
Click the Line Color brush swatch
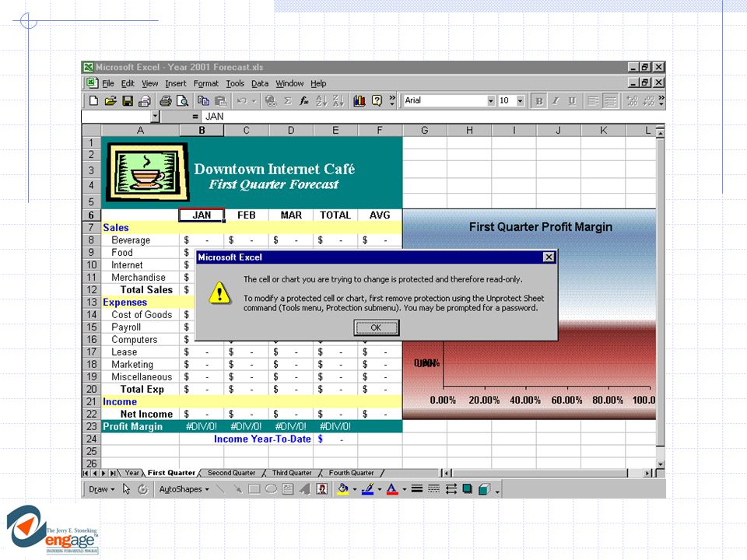coord(368,489)
